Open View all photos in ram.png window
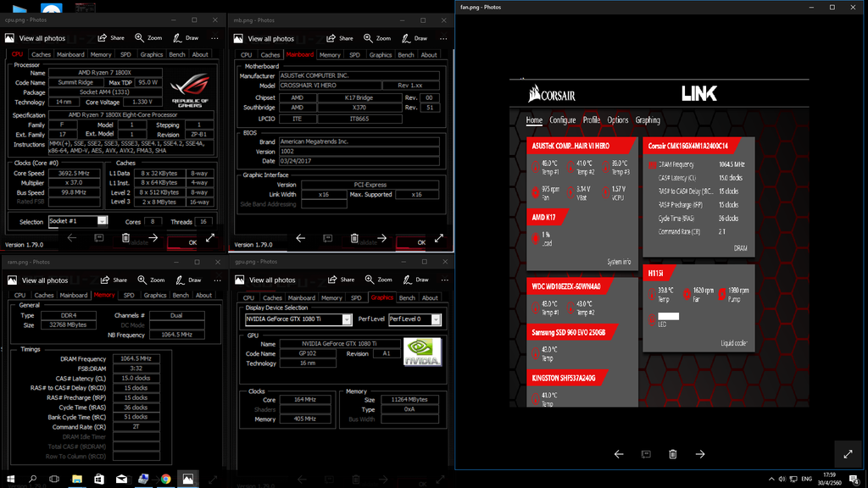This screenshot has width=868, height=488. click(37, 280)
